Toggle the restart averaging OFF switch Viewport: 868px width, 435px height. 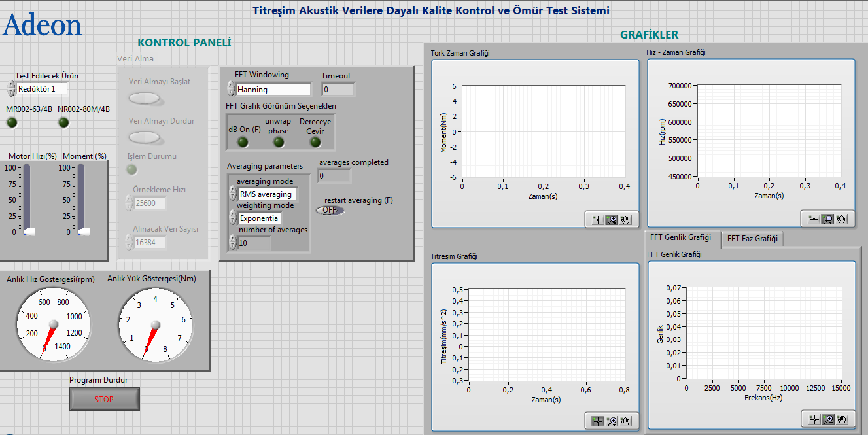click(330, 210)
